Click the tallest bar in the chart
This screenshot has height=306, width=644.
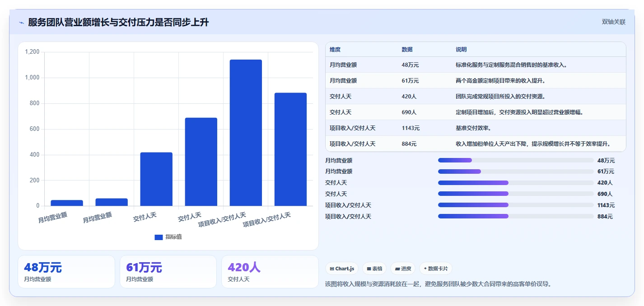coord(246,133)
